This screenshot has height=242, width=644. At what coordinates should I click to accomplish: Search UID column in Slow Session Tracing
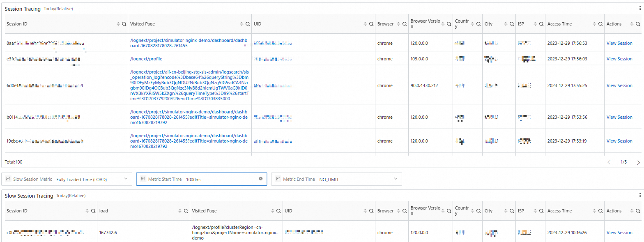(x=371, y=211)
